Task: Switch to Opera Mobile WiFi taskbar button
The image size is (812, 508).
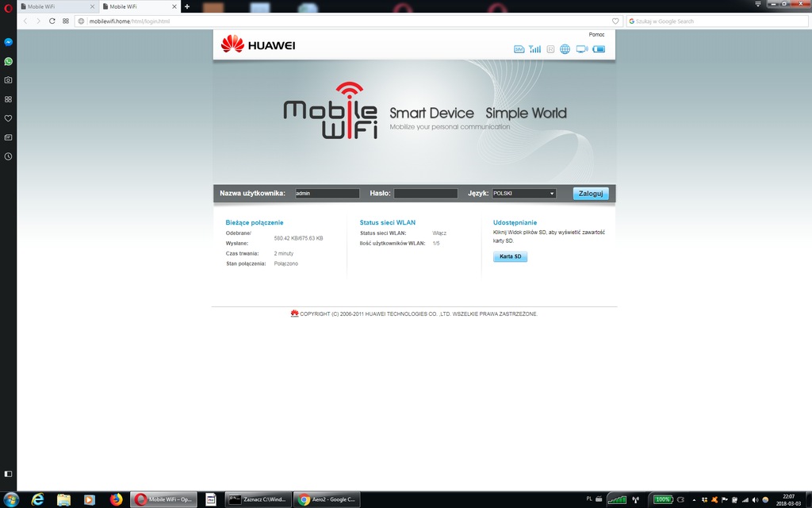Action: click(x=163, y=500)
